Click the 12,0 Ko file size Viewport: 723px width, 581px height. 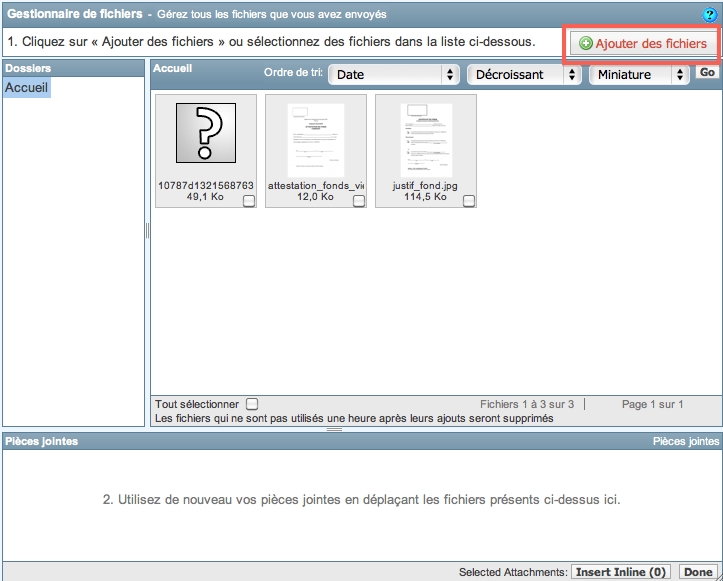315,197
